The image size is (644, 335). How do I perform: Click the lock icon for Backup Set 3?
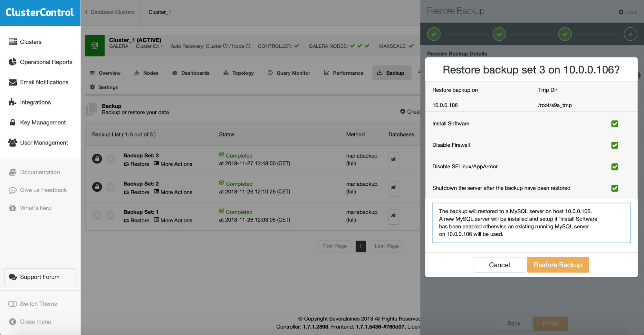pyautogui.click(x=97, y=159)
